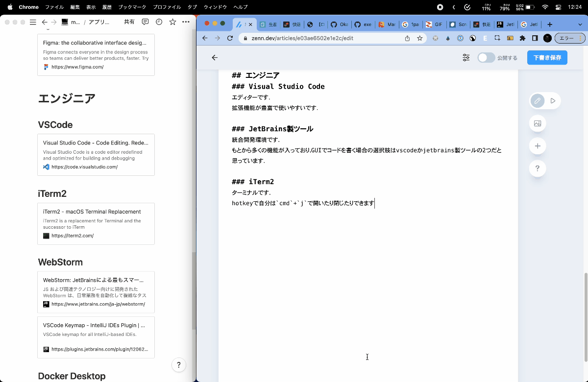Screen dimensions: 588x382
Task: Switch to the GIF tab
Action: click(435, 24)
